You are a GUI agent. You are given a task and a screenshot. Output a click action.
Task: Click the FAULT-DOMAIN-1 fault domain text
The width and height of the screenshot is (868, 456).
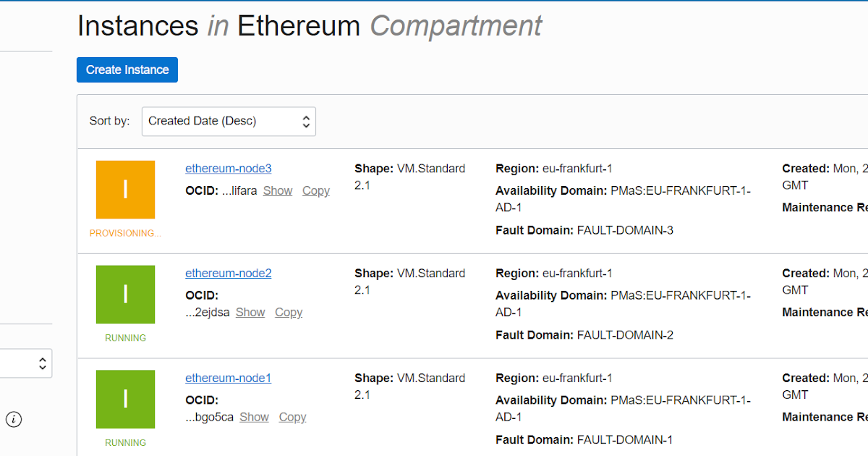pos(625,440)
